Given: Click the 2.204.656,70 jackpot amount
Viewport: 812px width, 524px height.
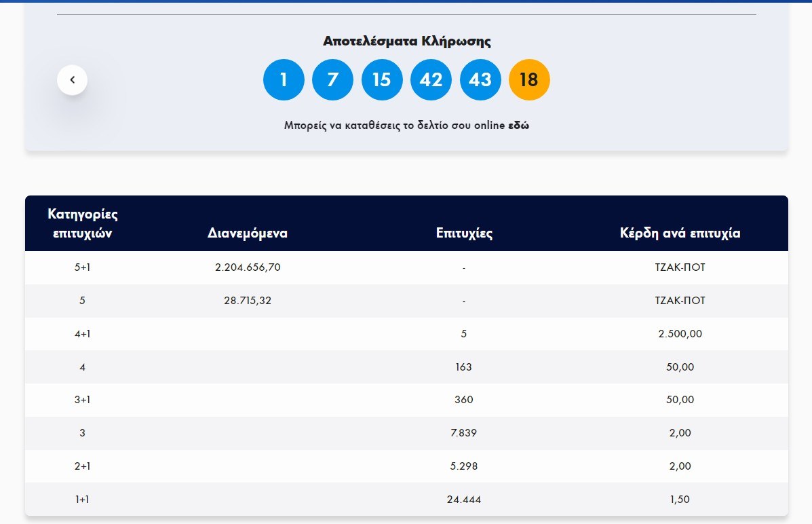Looking at the screenshot, I should tap(248, 267).
